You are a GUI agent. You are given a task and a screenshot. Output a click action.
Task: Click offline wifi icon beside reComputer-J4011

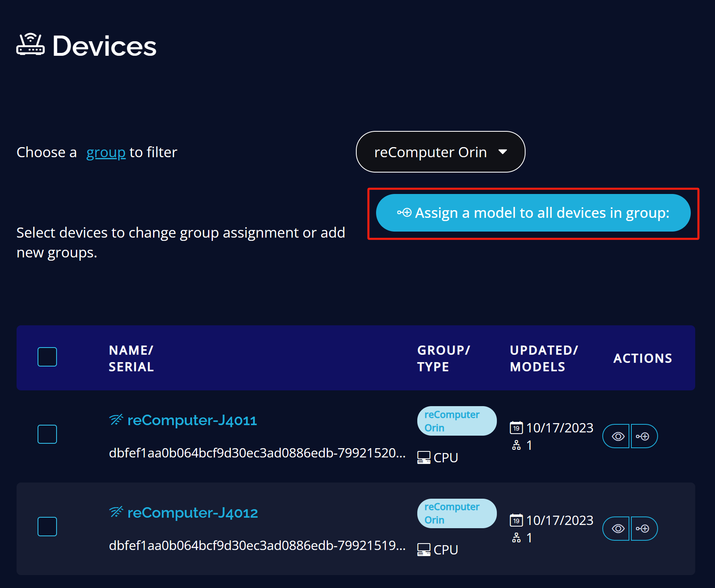pyautogui.click(x=116, y=420)
